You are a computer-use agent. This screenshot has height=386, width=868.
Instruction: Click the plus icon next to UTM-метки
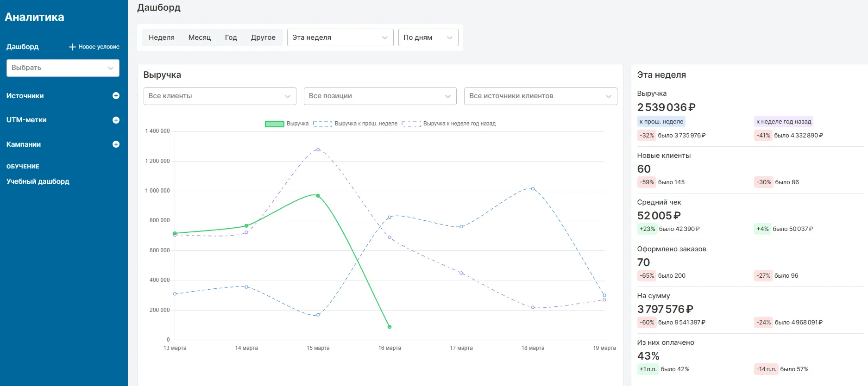(x=116, y=120)
